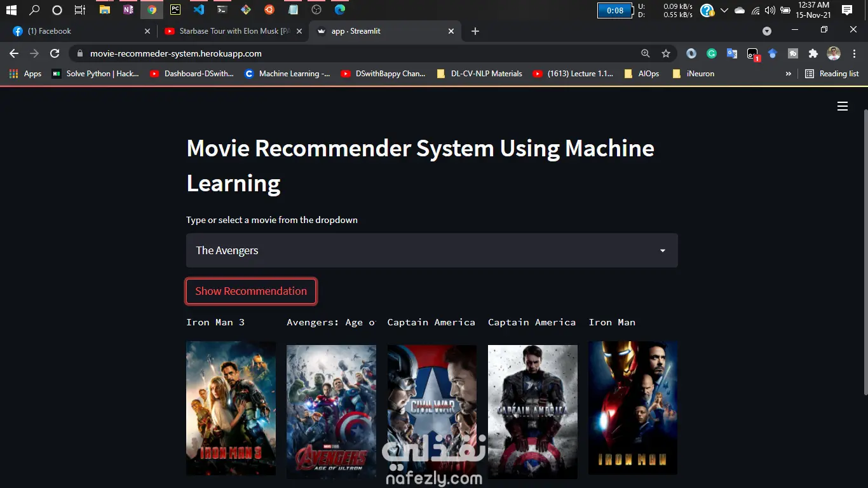View site info via the padlock icon
This screenshot has width=868, height=488.
(79, 54)
